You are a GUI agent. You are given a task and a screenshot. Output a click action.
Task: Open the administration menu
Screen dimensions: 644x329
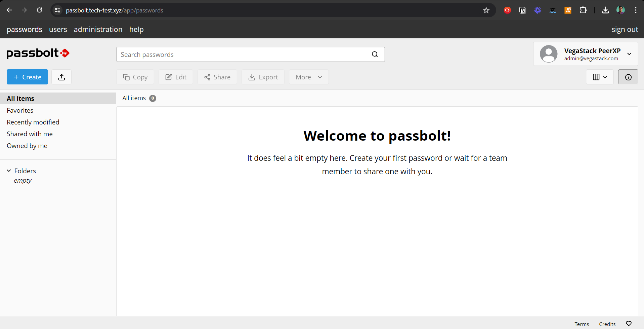[x=98, y=29]
